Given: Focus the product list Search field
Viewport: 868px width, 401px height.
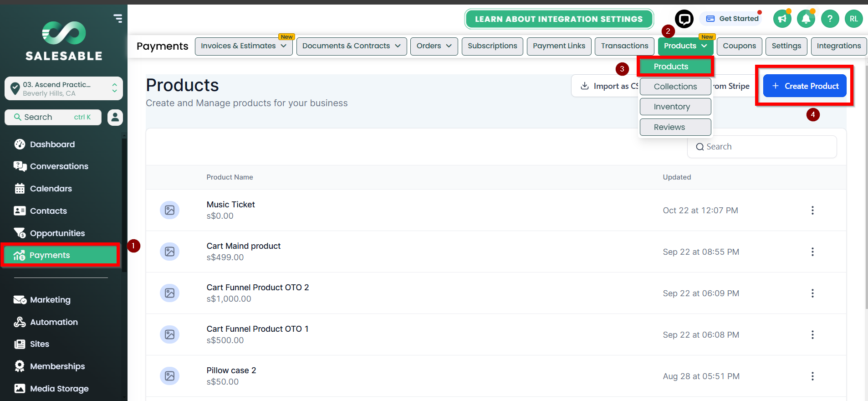Looking at the screenshot, I should pyautogui.click(x=762, y=147).
